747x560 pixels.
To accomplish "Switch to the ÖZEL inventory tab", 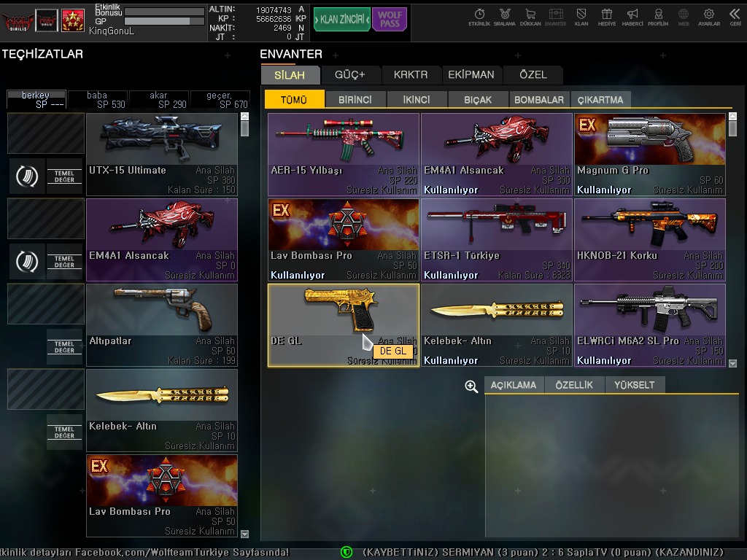I will click(x=533, y=75).
